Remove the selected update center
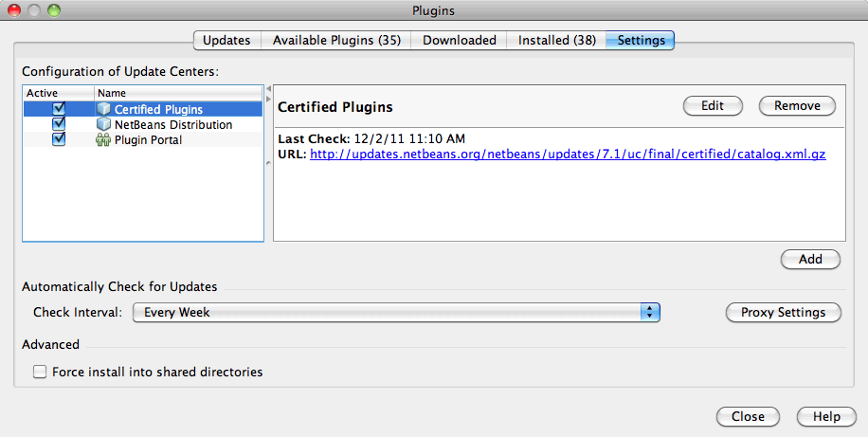868x437 pixels. (796, 106)
